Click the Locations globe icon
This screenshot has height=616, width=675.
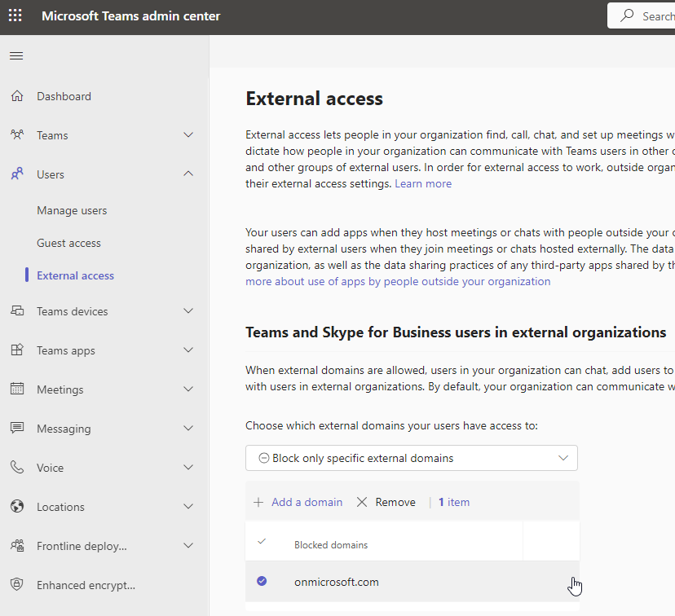point(17,507)
